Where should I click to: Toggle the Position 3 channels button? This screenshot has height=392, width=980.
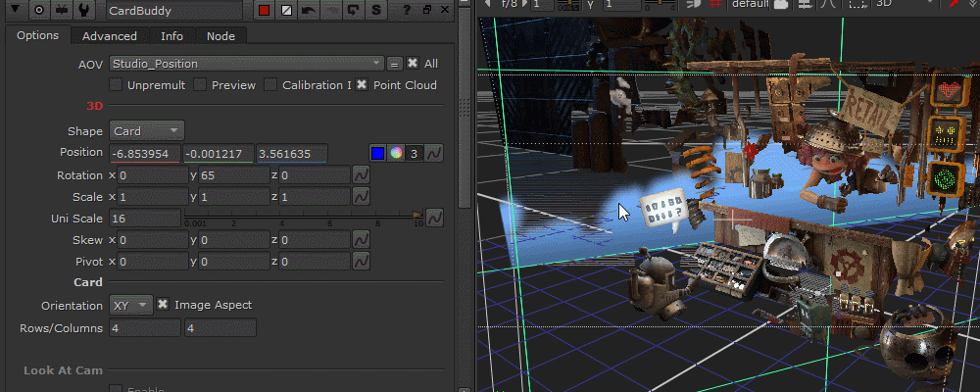tap(414, 153)
